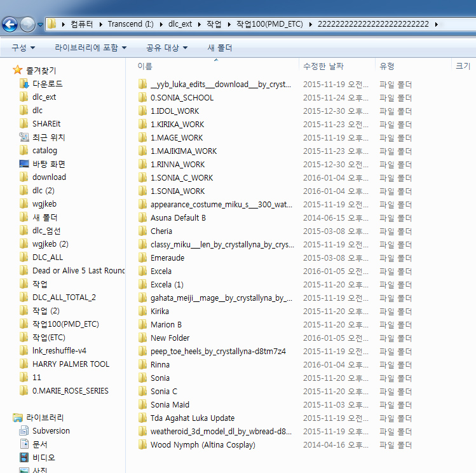This screenshot has width=476, height=473.
Task: Click the 최근 위치 recent places icon
Action: tap(24, 137)
